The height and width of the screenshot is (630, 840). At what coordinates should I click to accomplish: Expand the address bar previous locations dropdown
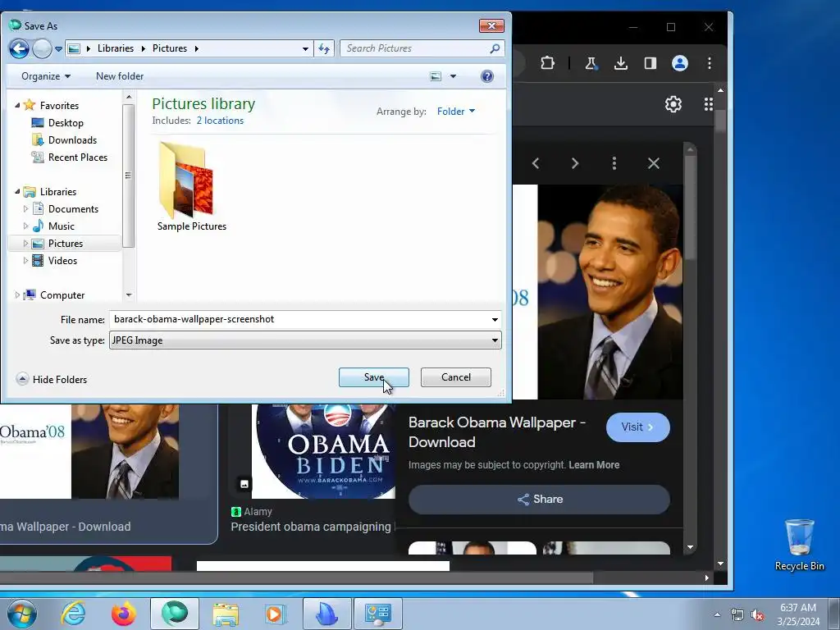(305, 48)
